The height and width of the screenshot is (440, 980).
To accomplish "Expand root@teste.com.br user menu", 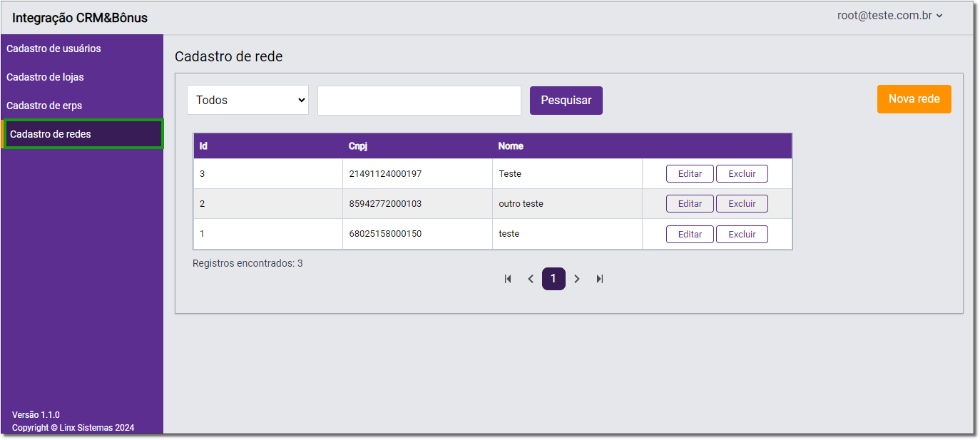I will pos(889,16).
